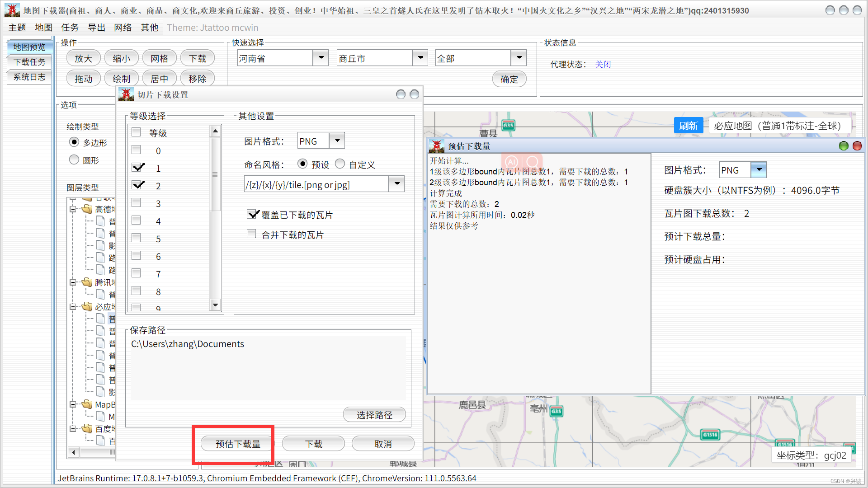
Task: Collapse the 必应 folder tree node
Action: click(x=73, y=307)
